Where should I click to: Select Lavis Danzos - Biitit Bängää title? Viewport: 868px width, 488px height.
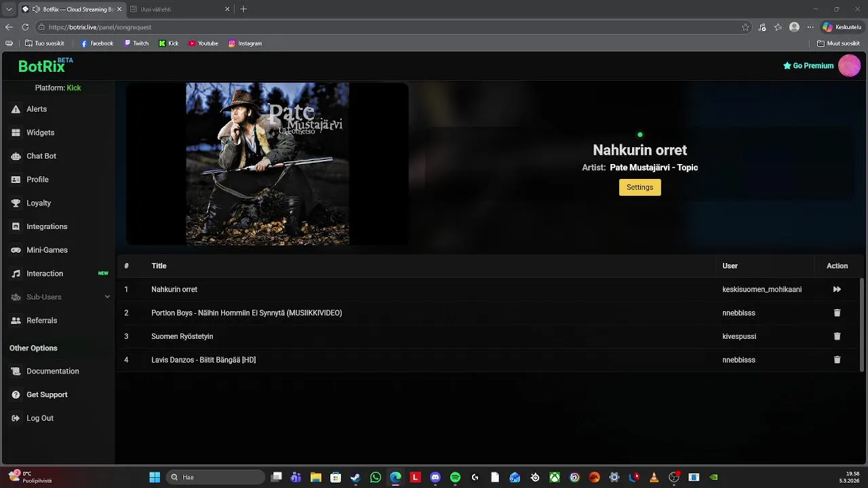pos(203,360)
